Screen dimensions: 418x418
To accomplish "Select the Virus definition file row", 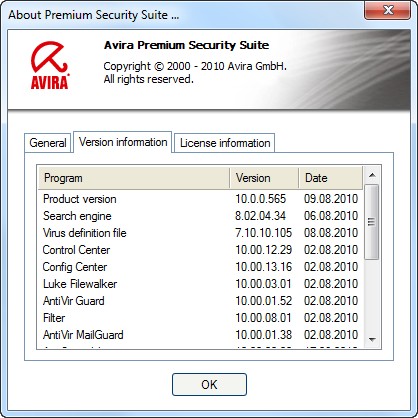I will 201,233.
